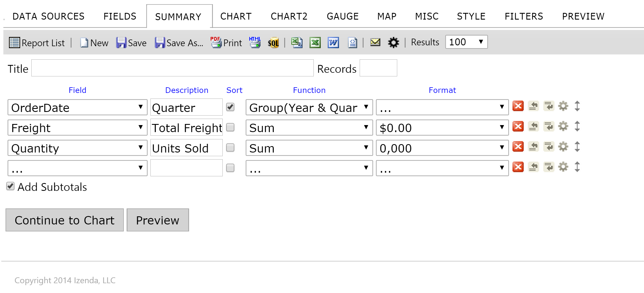Image resolution: width=644 pixels, height=293 pixels.
Task: Open settings with black gear icon
Action: [393, 43]
